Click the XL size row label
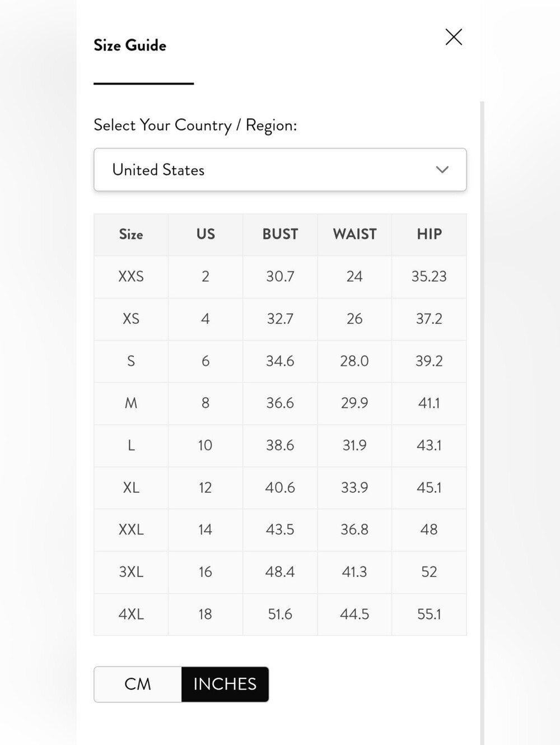 coord(131,488)
